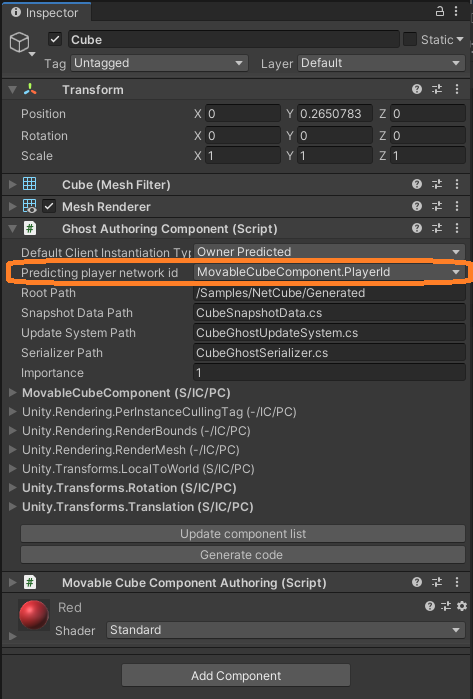Click Update component list button

[x=243, y=534]
